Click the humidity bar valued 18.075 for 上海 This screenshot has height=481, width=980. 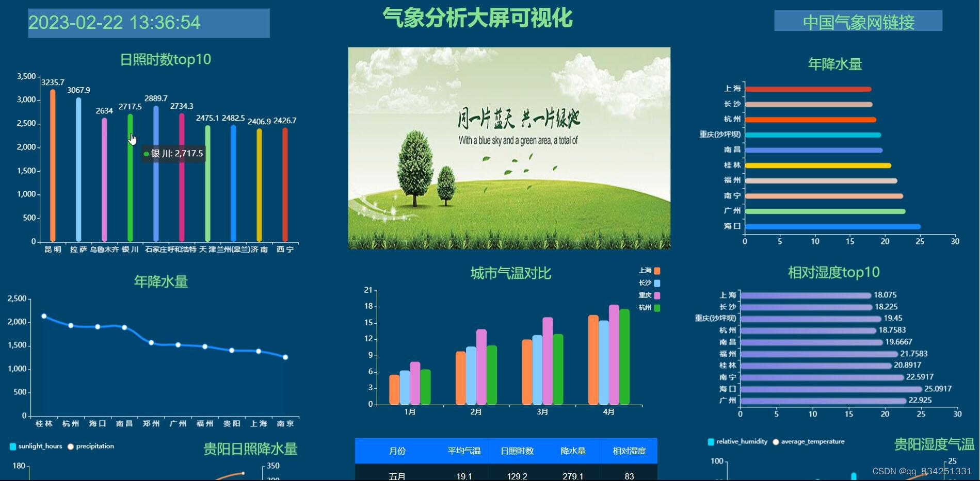[x=806, y=295]
